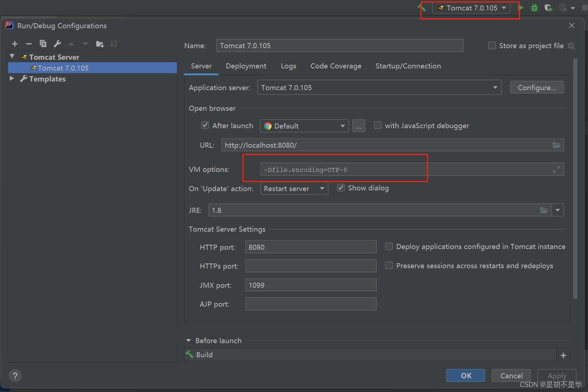The width and height of the screenshot is (588, 392).
Task: Open the Default browser dropdown
Action: pos(304,126)
